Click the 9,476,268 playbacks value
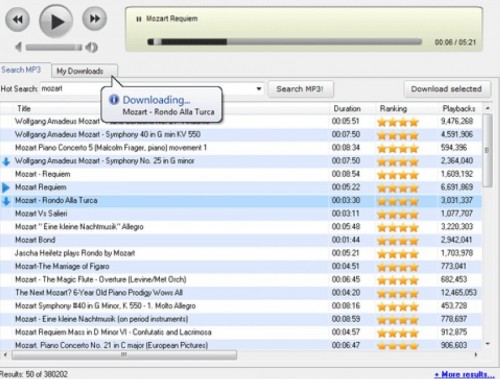The width and height of the screenshot is (500, 379). coord(457,121)
